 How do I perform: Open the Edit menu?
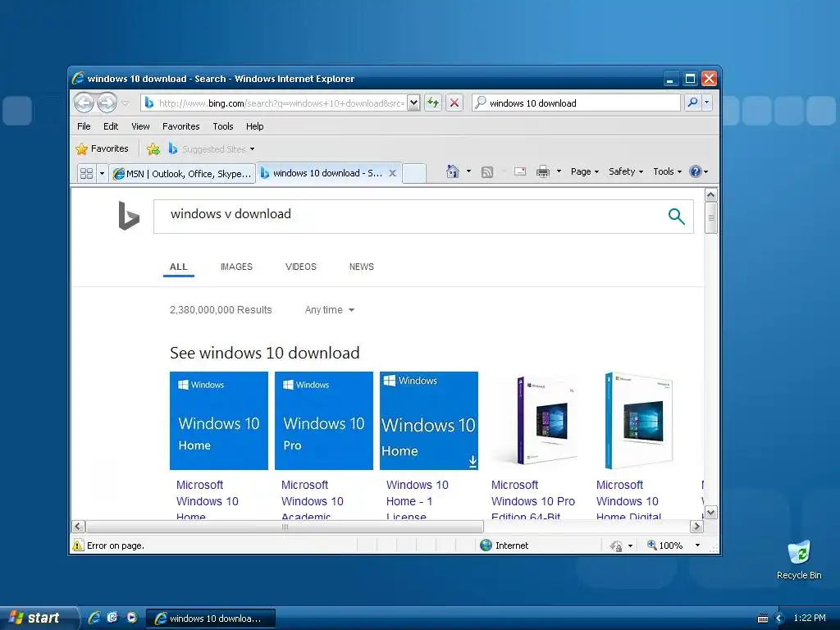pos(111,126)
